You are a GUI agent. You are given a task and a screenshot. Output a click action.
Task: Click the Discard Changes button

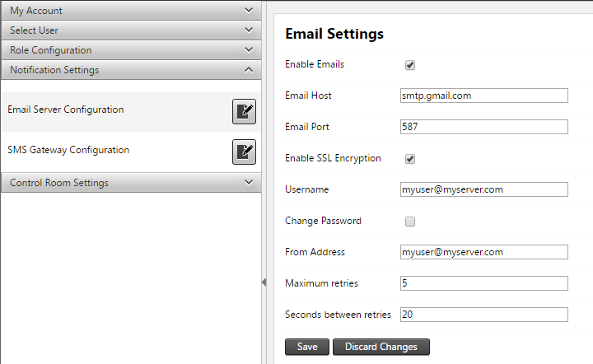(x=381, y=347)
